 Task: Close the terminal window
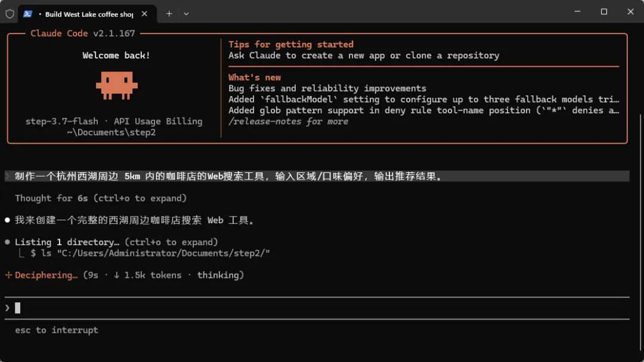[x=630, y=12]
